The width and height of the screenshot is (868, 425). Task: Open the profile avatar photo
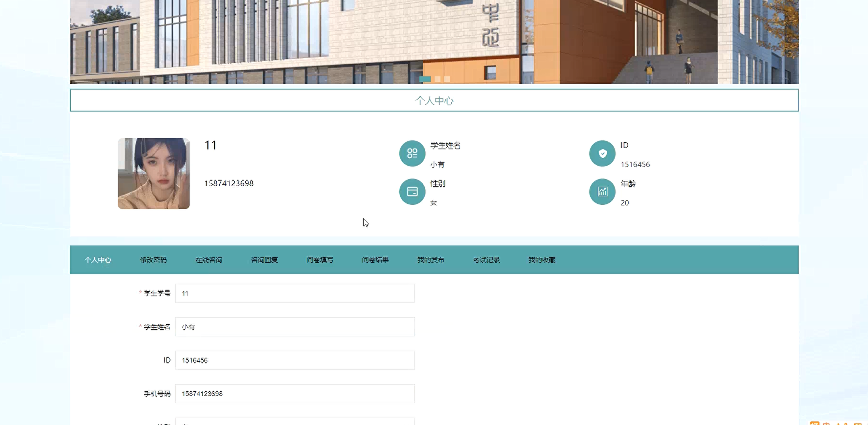(x=153, y=173)
